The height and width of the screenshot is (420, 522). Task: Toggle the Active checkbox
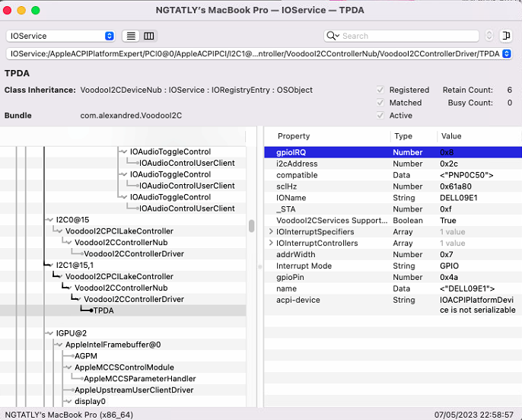click(380, 116)
